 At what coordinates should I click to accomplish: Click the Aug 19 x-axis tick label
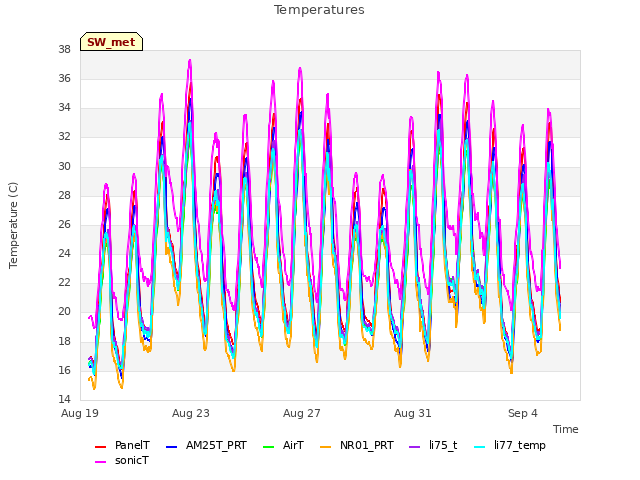80,413
